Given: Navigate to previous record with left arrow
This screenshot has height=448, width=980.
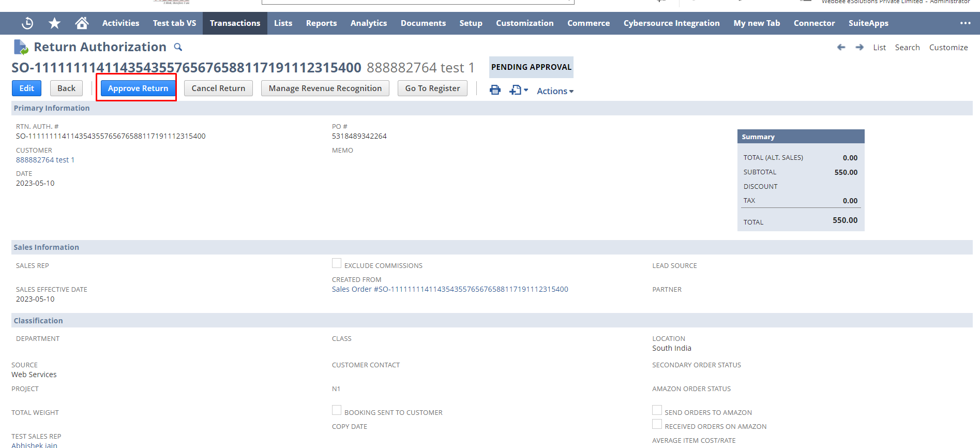Looking at the screenshot, I should [841, 48].
